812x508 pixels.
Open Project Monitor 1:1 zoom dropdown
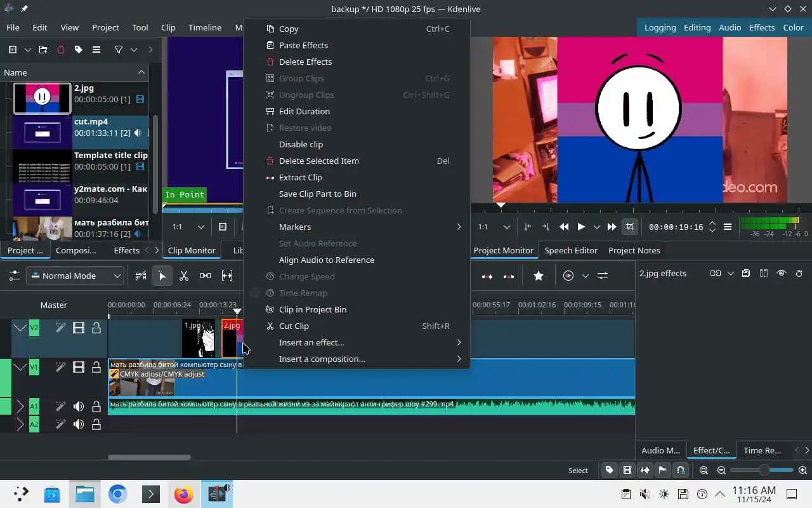click(x=494, y=227)
